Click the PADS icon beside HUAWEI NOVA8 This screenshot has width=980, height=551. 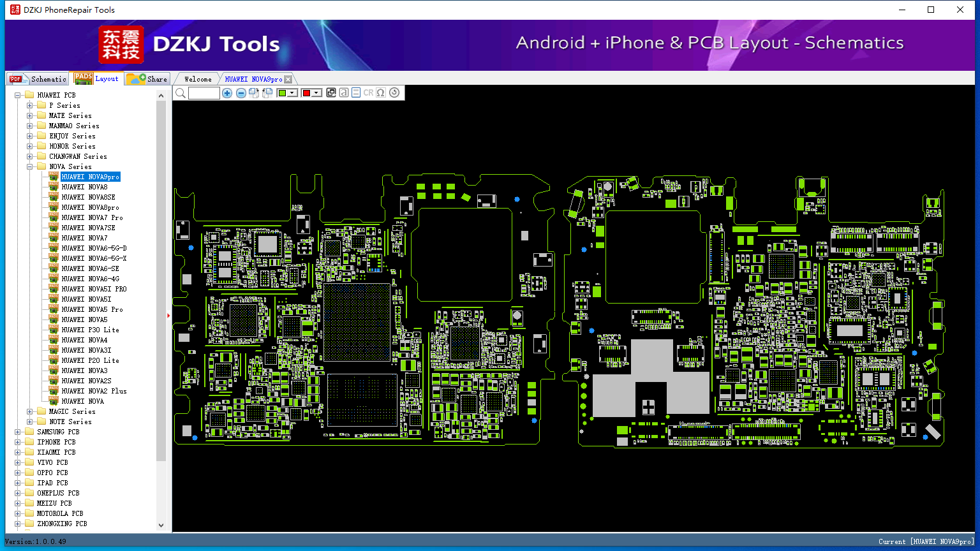pos(54,187)
